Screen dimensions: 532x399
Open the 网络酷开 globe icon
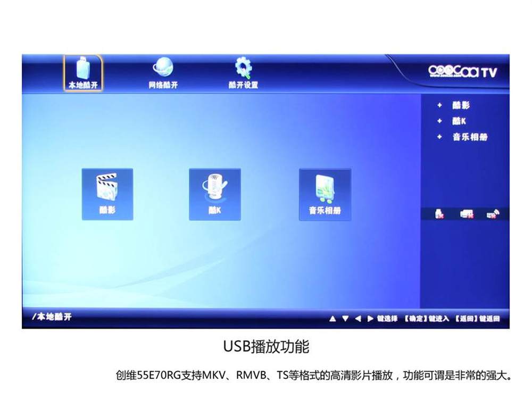(163, 69)
